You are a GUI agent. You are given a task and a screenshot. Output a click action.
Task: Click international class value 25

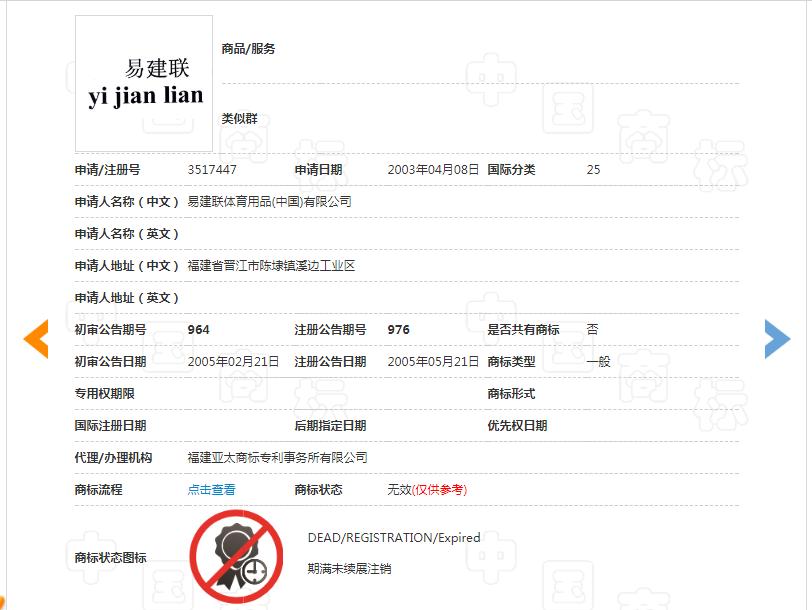coord(593,169)
